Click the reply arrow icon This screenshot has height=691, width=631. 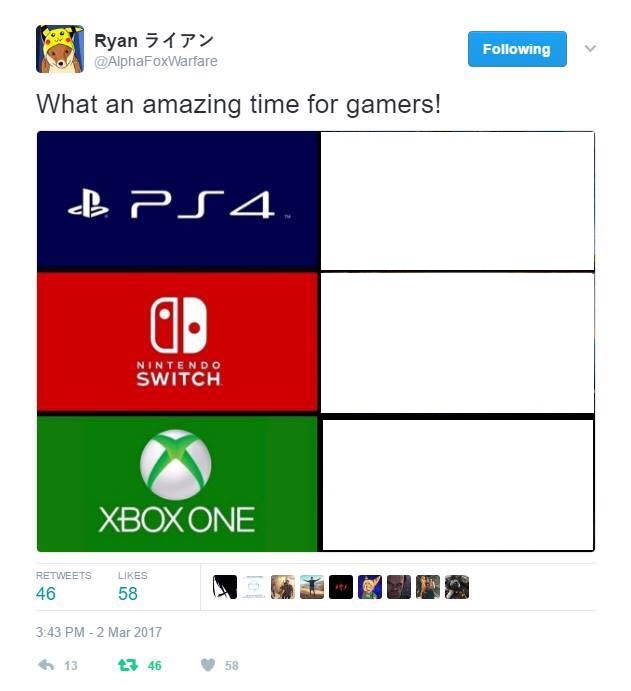[x=46, y=665]
